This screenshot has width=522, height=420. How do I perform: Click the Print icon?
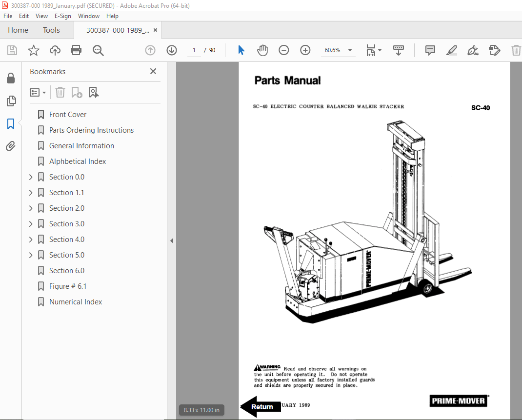point(76,50)
